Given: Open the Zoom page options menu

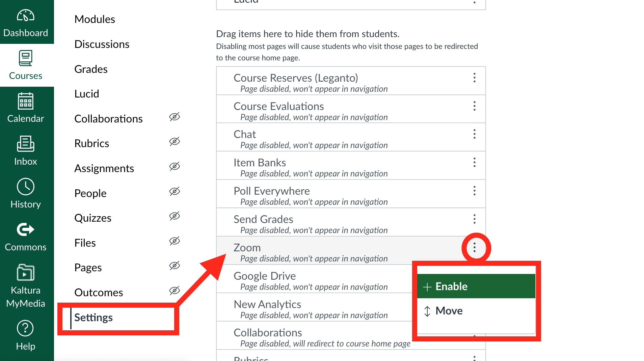Looking at the screenshot, I should coord(474,248).
